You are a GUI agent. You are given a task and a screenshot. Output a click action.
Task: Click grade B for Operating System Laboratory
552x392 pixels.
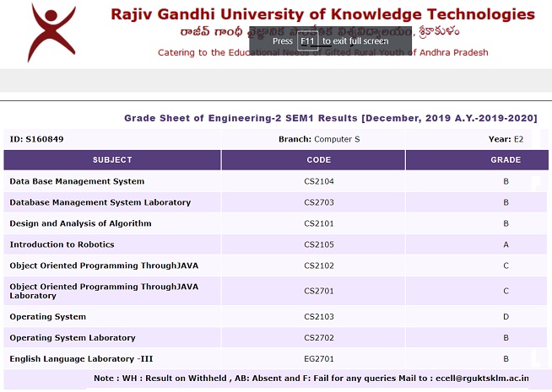pyautogui.click(x=506, y=338)
